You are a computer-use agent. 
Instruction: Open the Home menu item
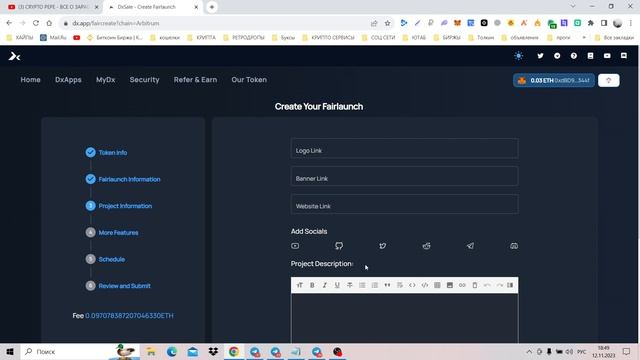pyautogui.click(x=31, y=80)
